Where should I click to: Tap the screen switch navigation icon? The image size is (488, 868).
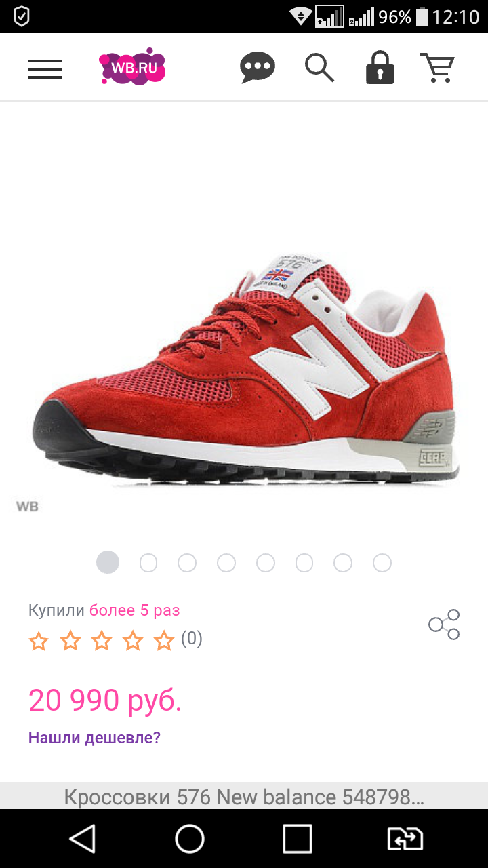click(405, 839)
